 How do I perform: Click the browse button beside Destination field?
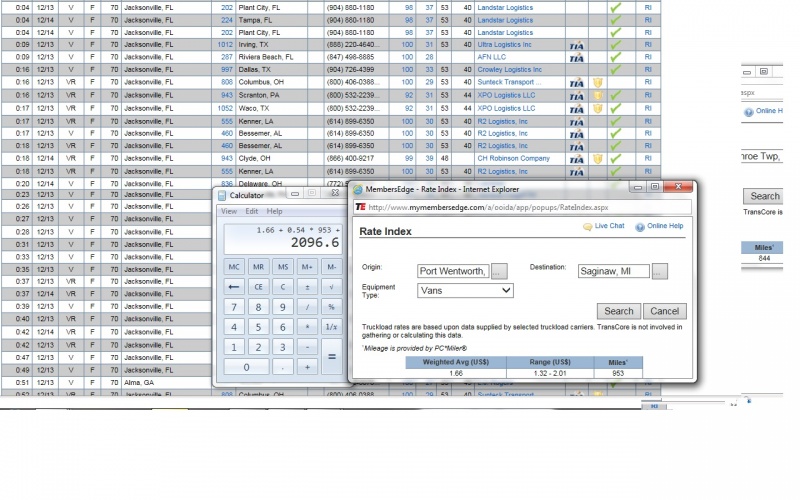pos(659,271)
